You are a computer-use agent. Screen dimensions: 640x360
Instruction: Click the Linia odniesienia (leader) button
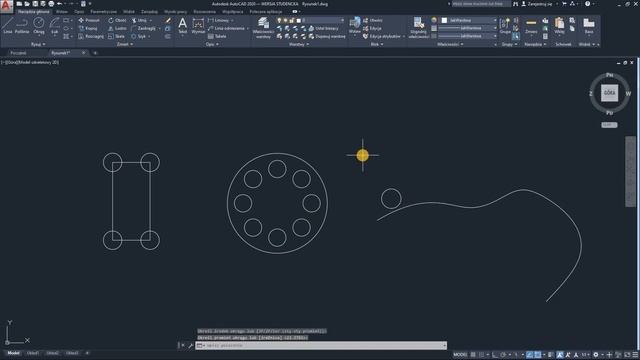click(x=227, y=28)
